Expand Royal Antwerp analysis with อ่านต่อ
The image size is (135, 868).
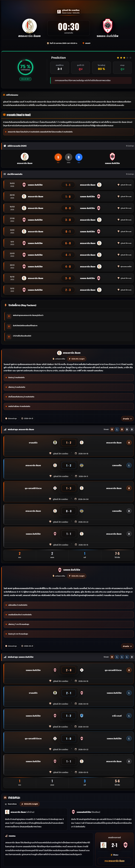127,646
